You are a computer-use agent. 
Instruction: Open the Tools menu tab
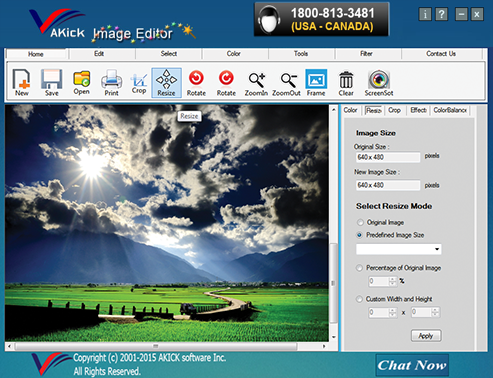tap(301, 54)
